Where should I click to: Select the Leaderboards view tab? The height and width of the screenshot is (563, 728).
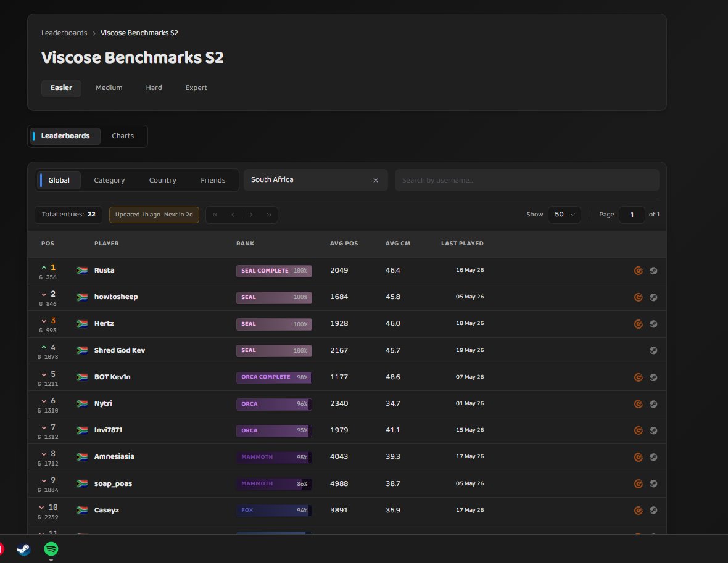click(65, 136)
